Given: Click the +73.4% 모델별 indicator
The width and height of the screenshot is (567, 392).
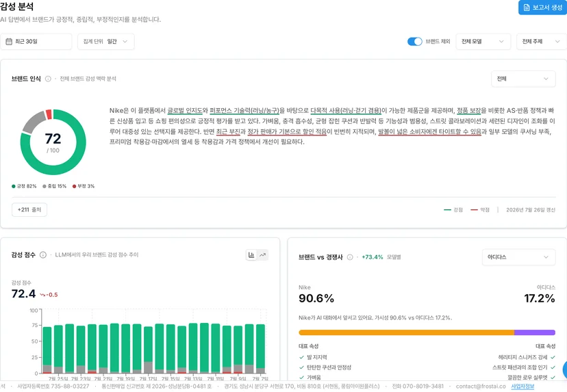Looking at the screenshot, I should (x=381, y=257).
